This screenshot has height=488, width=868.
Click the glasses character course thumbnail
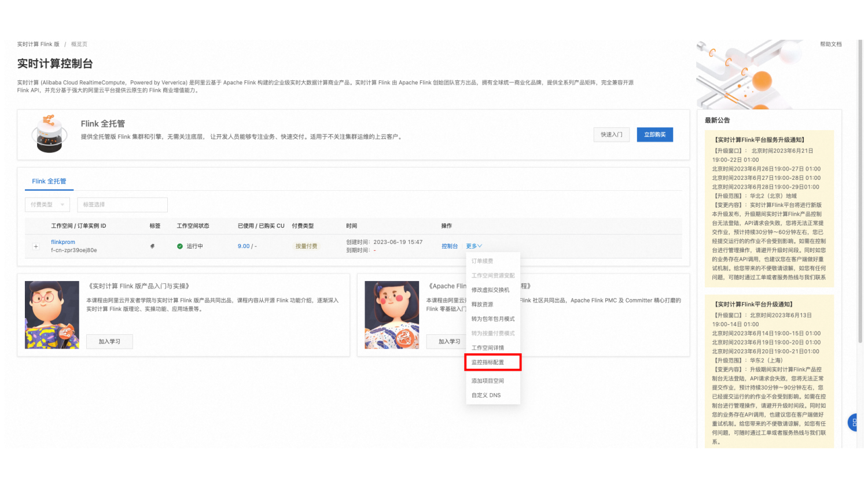tap(52, 315)
